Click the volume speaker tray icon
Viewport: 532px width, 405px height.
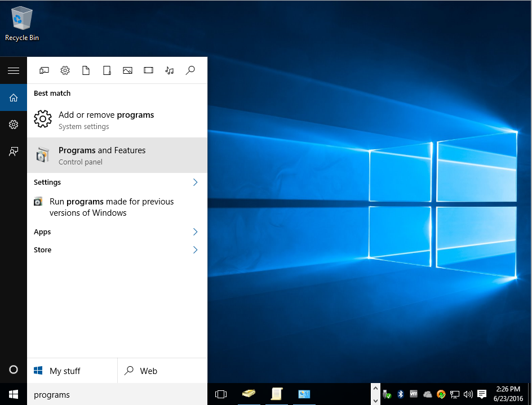pos(468,394)
